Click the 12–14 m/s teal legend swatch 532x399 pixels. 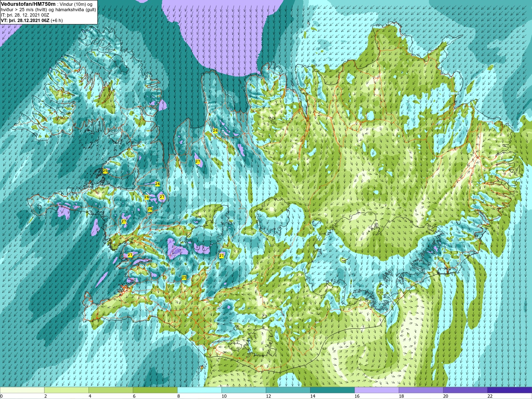click(x=288, y=390)
